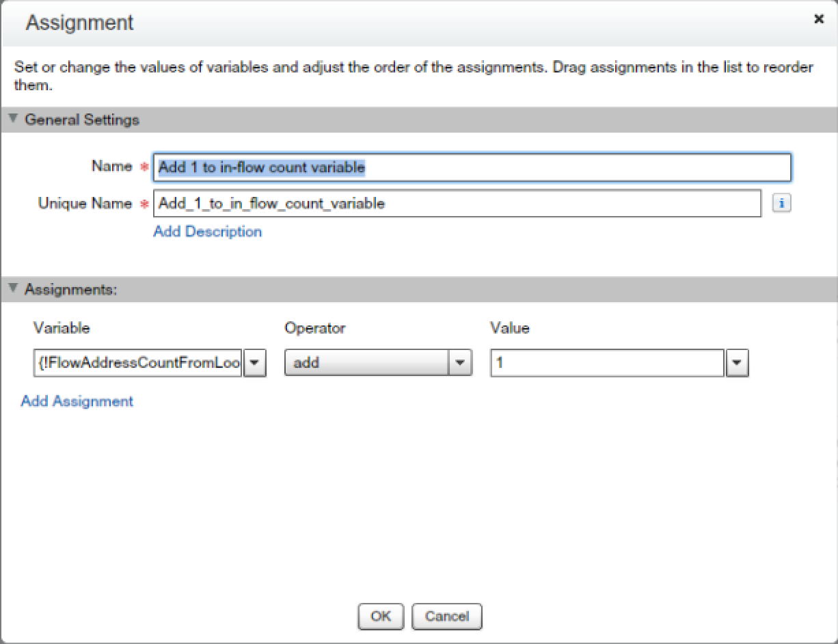Image resolution: width=838 pixels, height=644 pixels.
Task: Select the add operator combo box
Action: point(369,363)
